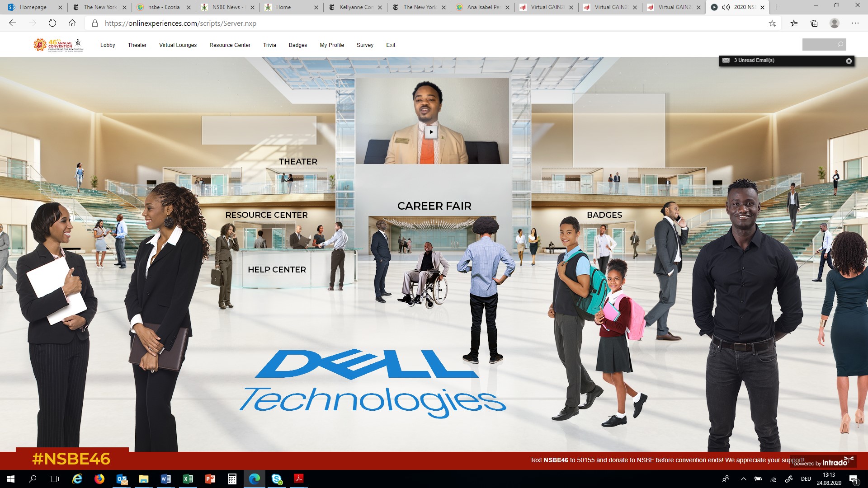
Task: Open browser profile avatar
Action: 835,23
